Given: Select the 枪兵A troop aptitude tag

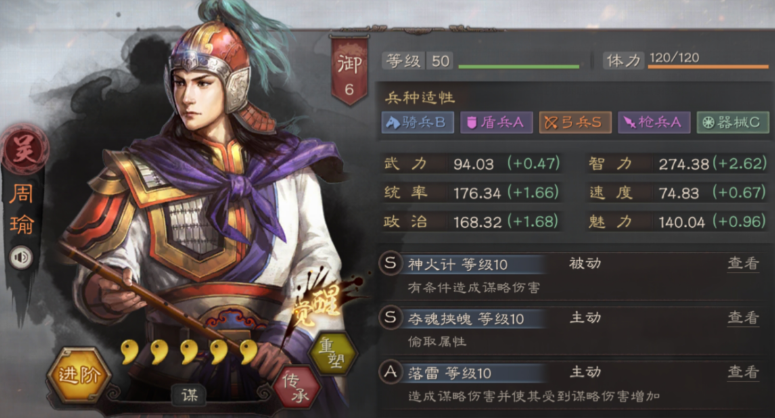Looking at the screenshot, I should (654, 122).
